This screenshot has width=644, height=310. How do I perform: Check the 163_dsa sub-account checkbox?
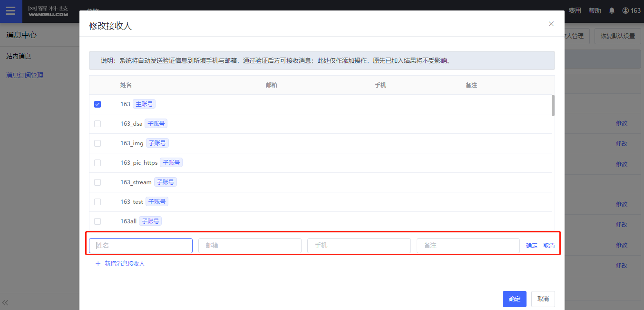click(98, 124)
